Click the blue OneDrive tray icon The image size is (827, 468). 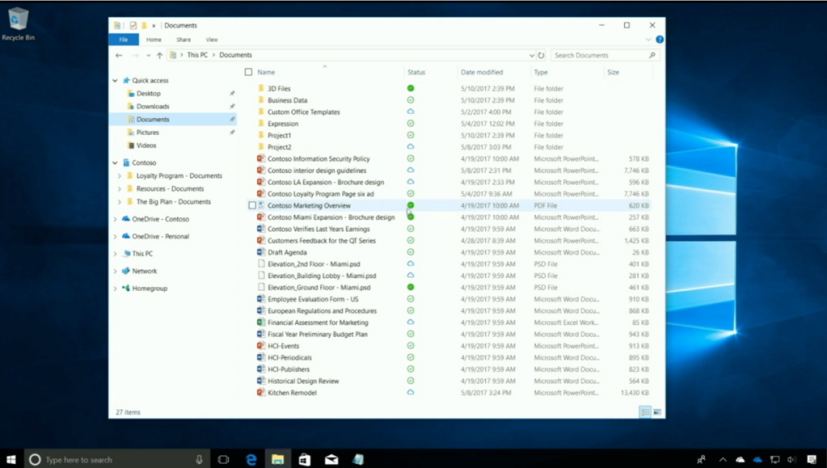757,460
